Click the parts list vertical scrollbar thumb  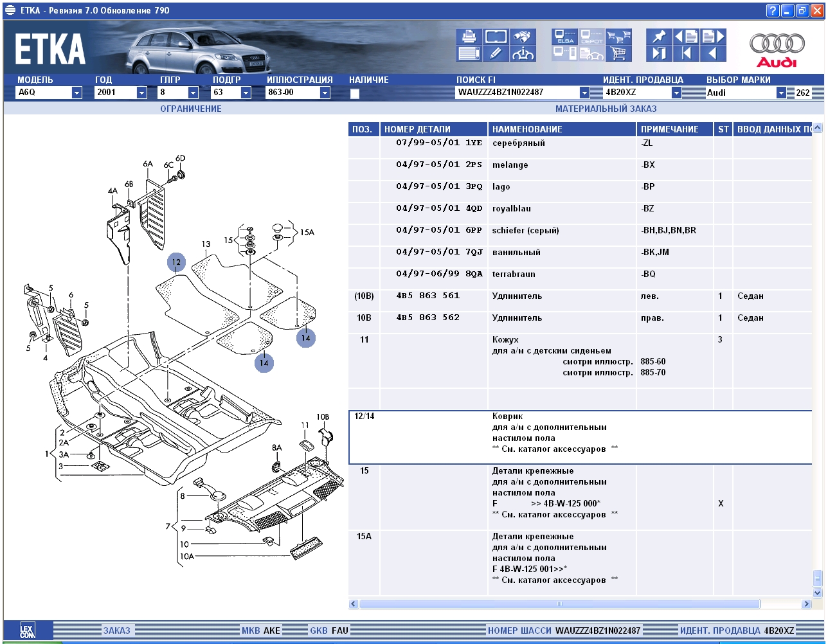coord(818,577)
